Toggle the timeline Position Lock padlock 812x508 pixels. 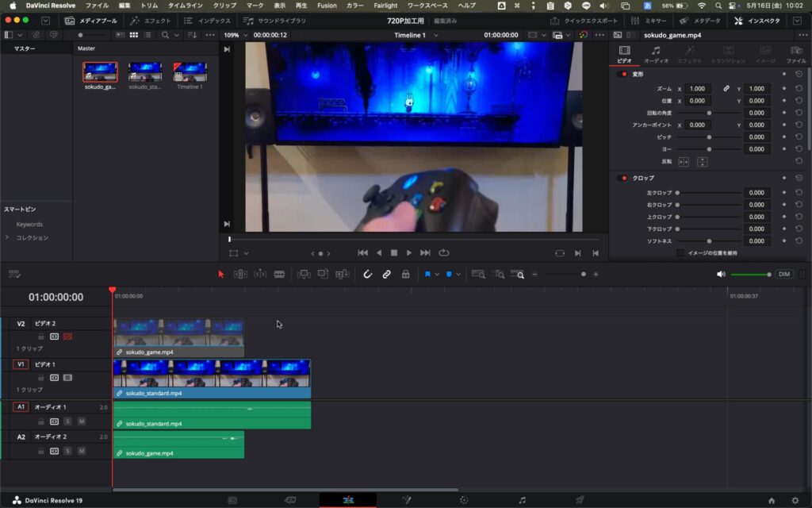coord(405,274)
